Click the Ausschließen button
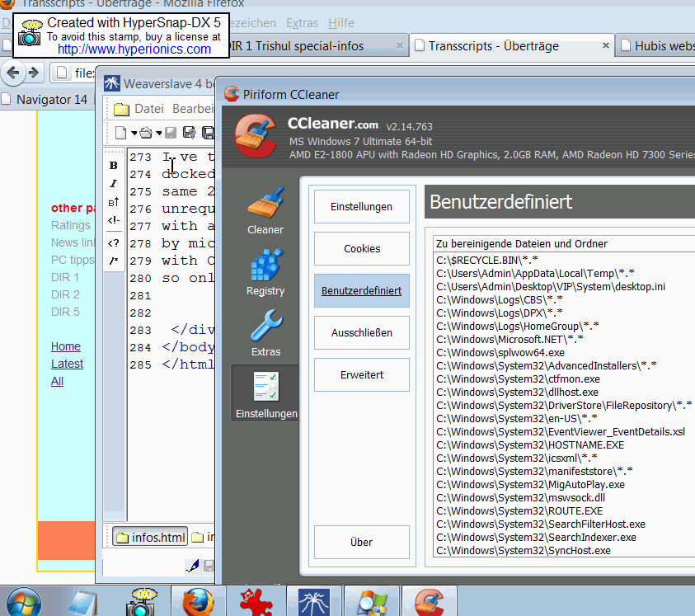 [362, 332]
